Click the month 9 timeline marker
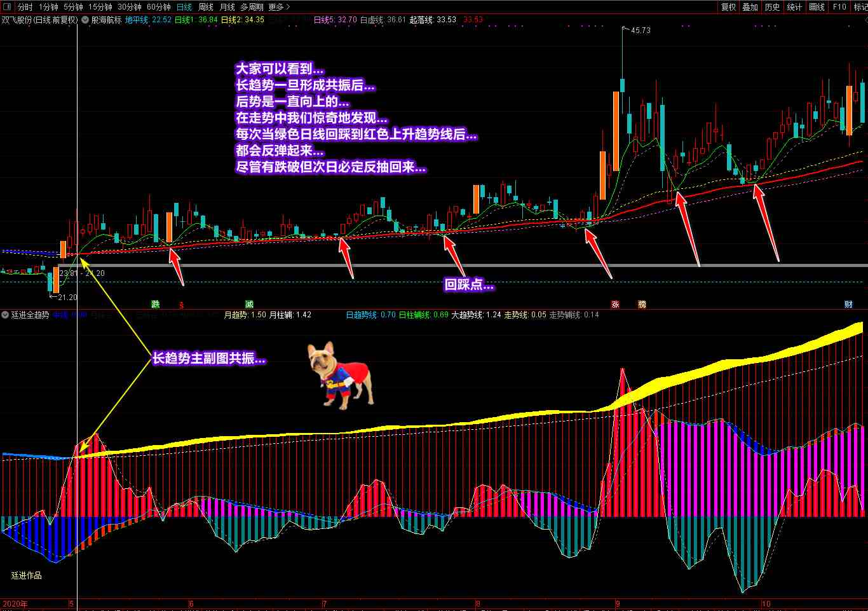 pyautogui.click(x=617, y=604)
